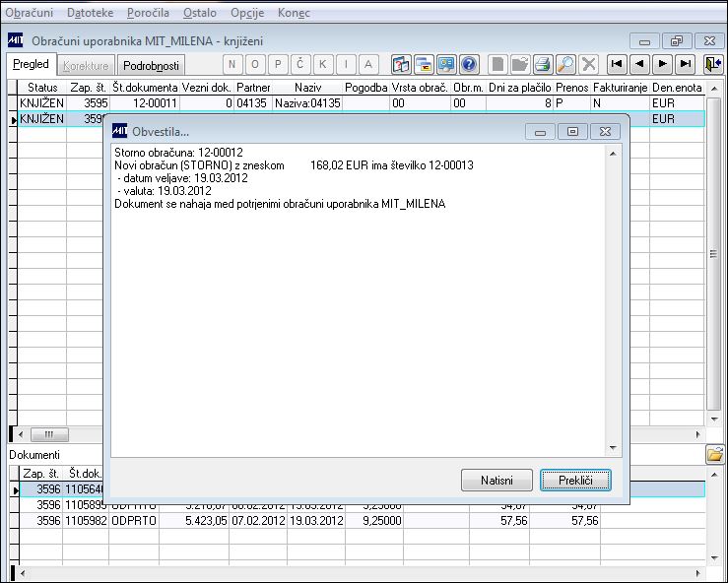Click the magnifying glass search icon
This screenshot has height=583, width=728.
[x=565, y=65]
